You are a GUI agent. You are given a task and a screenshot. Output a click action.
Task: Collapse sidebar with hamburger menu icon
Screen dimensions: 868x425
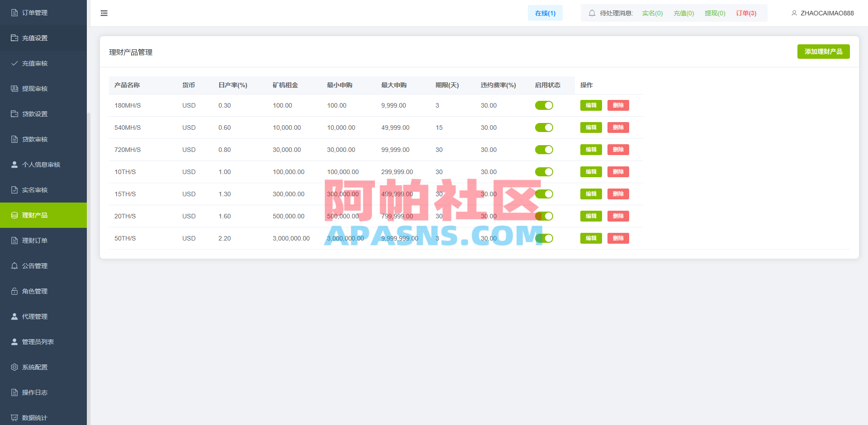pyautogui.click(x=104, y=13)
